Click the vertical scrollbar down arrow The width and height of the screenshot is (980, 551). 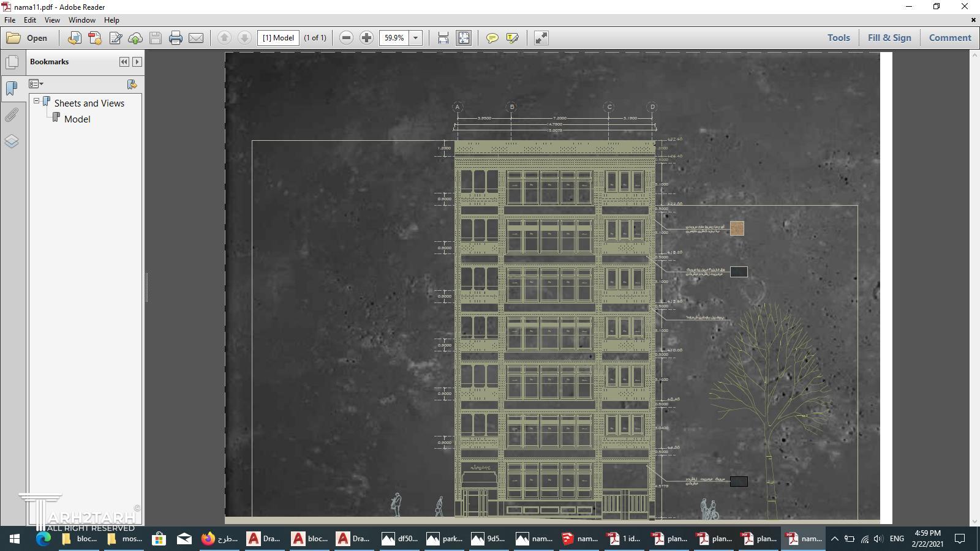click(x=974, y=521)
